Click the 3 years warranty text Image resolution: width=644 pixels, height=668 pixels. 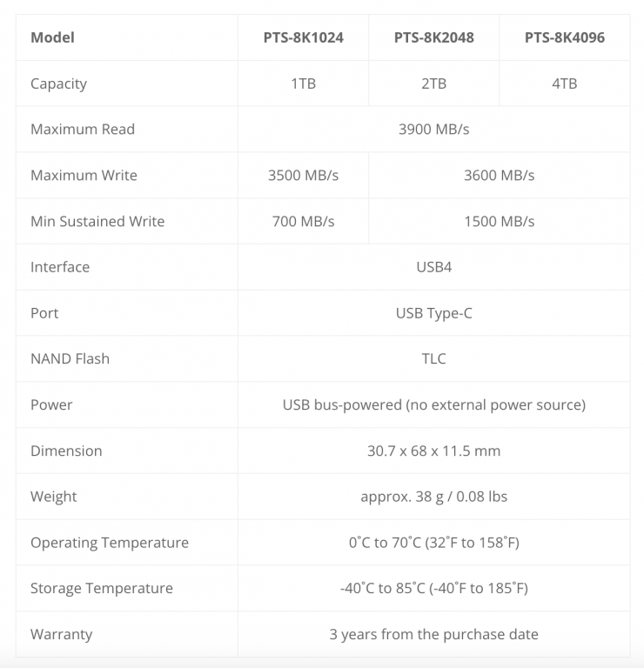pos(433,634)
